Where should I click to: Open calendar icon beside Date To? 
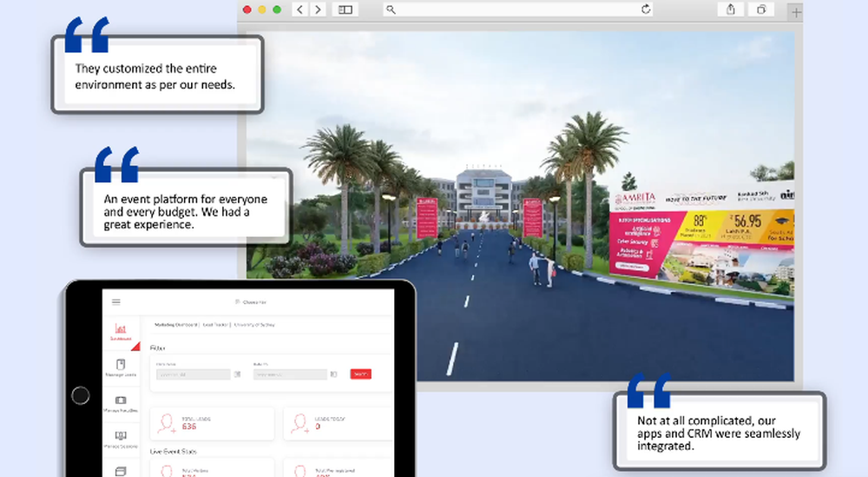334,374
